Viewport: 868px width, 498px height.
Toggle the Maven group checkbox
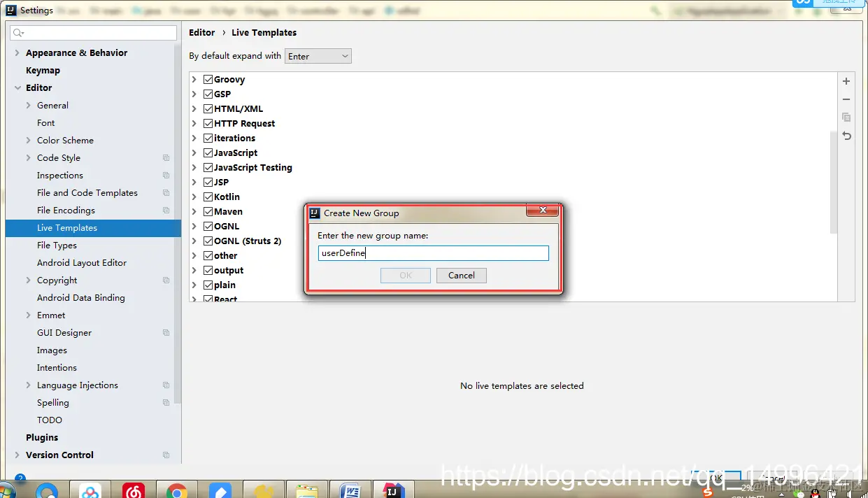[x=208, y=212]
